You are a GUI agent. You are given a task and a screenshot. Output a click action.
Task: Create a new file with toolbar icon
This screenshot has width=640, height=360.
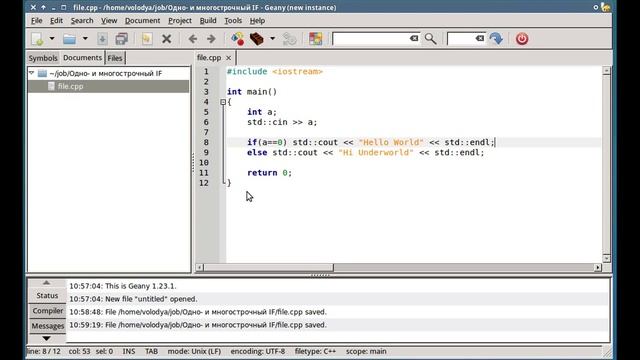tap(37, 39)
